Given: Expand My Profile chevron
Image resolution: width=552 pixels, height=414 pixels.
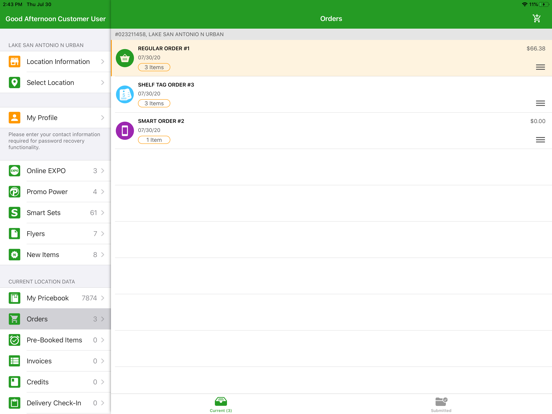Looking at the screenshot, I should [102, 118].
